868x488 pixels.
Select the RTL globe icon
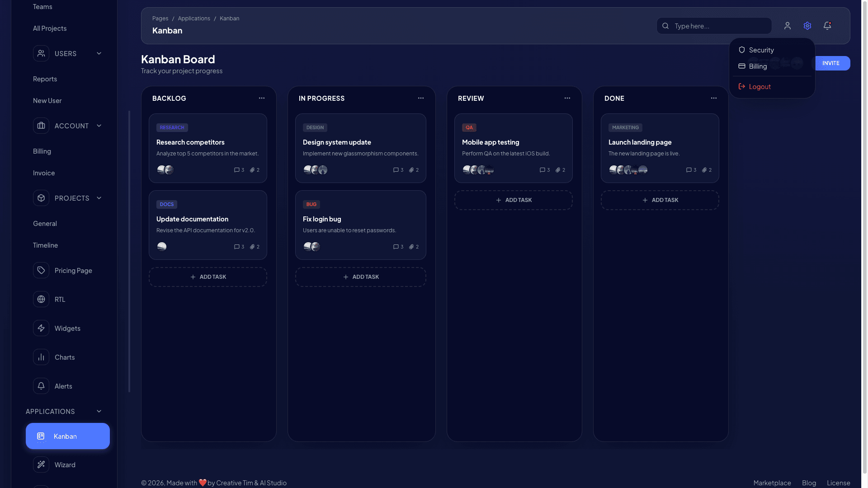point(41,299)
